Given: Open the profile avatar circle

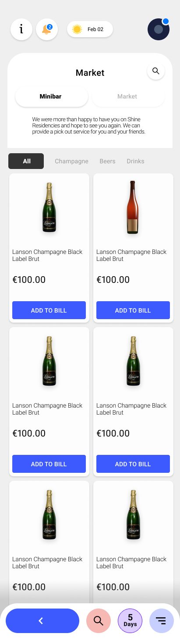Looking at the screenshot, I should click(159, 29).
